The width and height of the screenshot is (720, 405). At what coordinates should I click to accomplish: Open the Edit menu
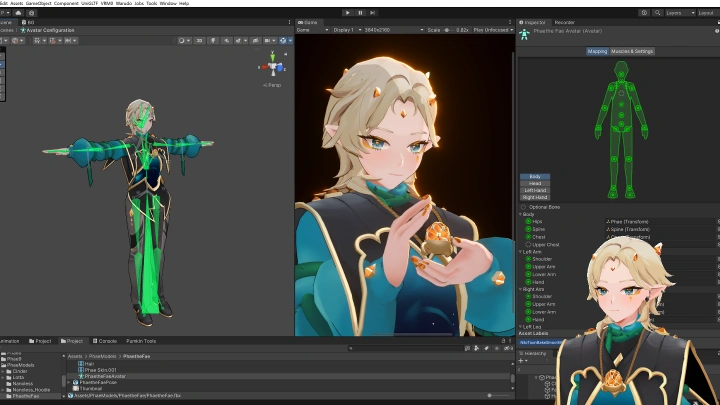(x=4, y=3)
